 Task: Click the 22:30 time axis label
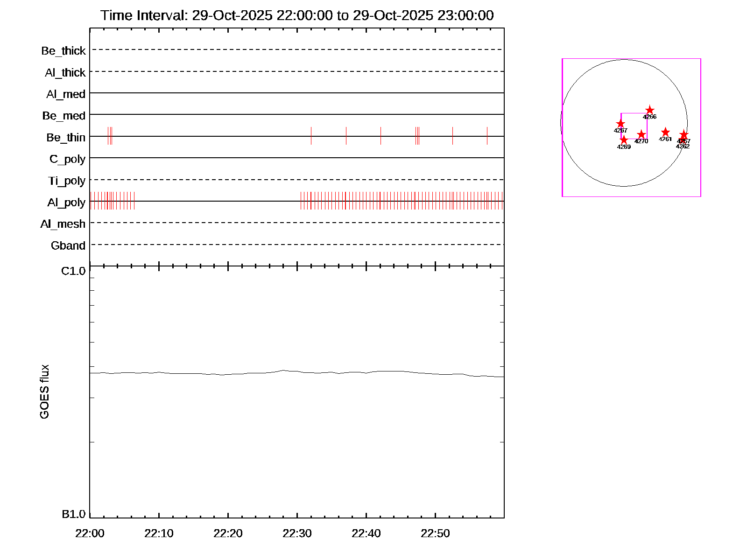pos(297,533)
